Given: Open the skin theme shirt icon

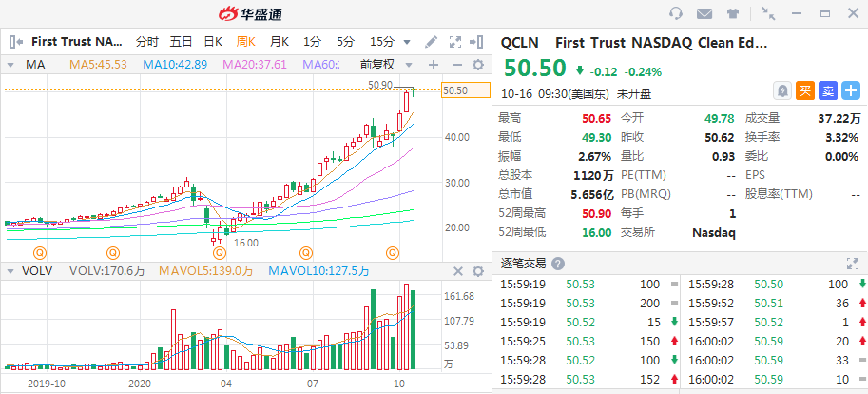Looking at the screenshot, I should (734, 14).
